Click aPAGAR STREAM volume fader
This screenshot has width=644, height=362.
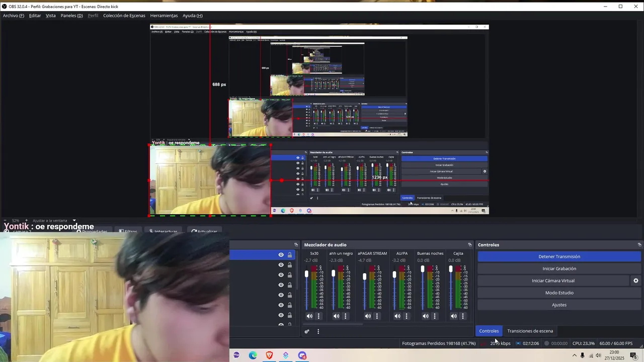(365, 276)
